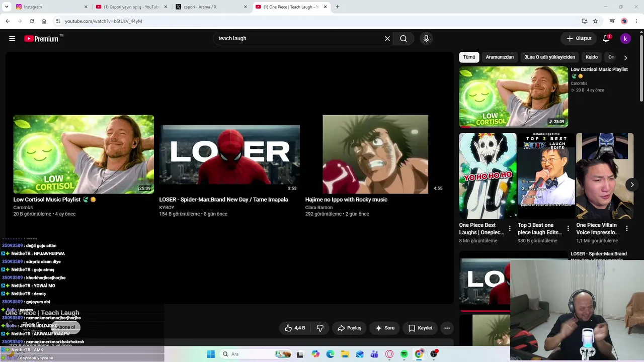This screenshot has height=362, width=644.
Task: Open the notifications bell
Action: click(607, 39)
